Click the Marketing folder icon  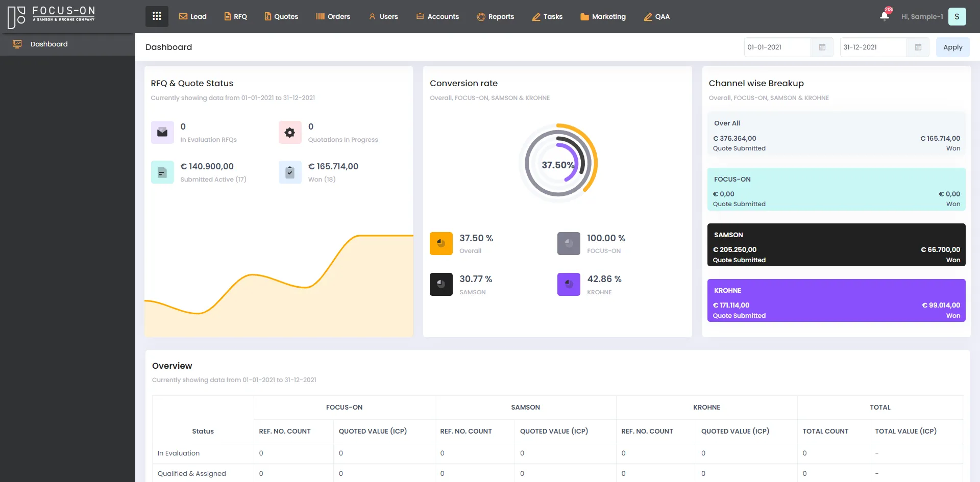tap(582, 16)
